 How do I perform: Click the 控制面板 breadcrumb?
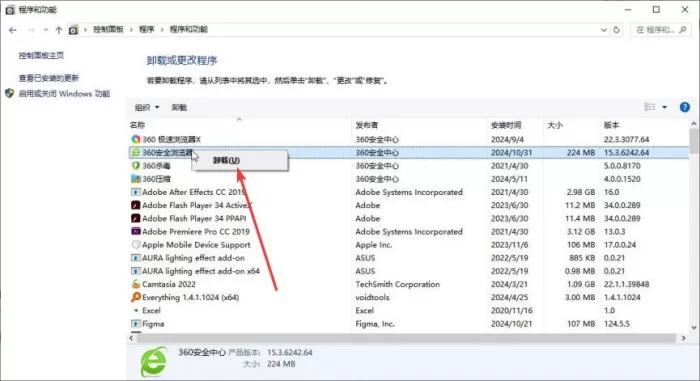click(x=108, y=29)
